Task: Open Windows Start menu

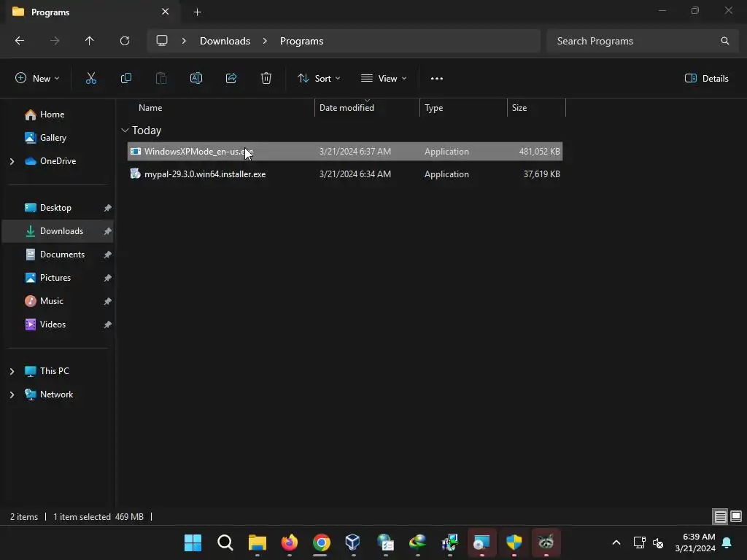Action: (x=193, y=542)
